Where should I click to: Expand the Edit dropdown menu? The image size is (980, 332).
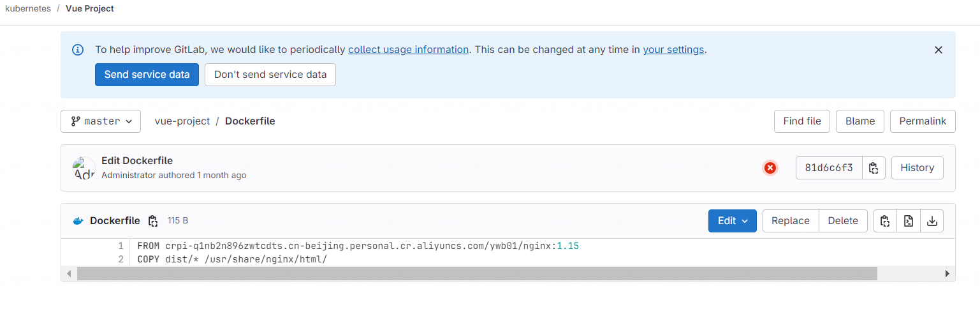pyautogui.click(x=733, y=221)
